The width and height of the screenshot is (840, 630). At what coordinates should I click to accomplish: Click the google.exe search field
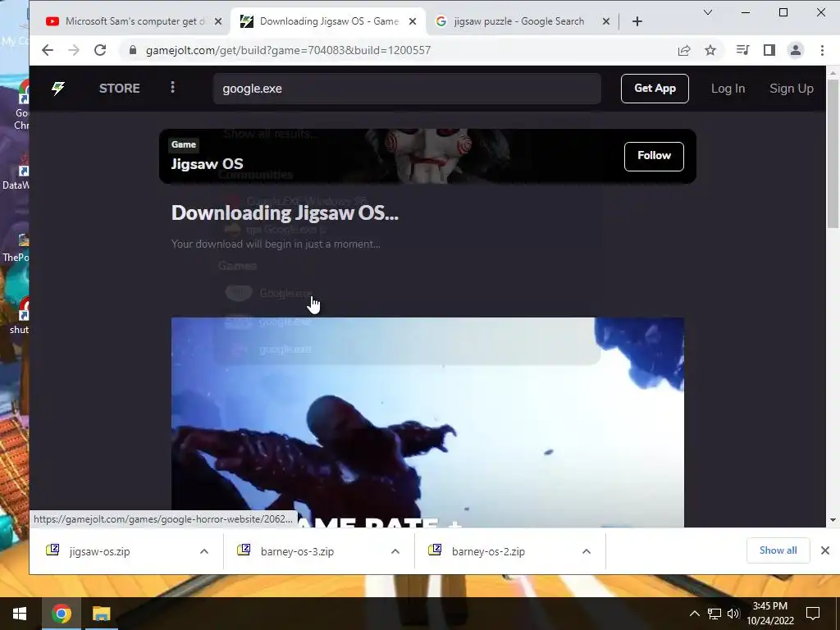pos(407,89)
